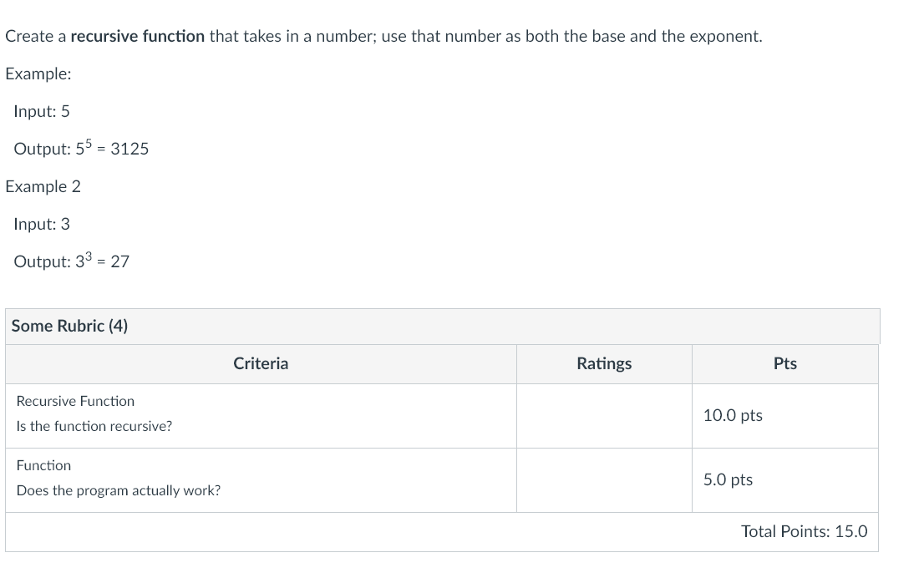Click the '10.0 pts' cell

coord(785,416)
